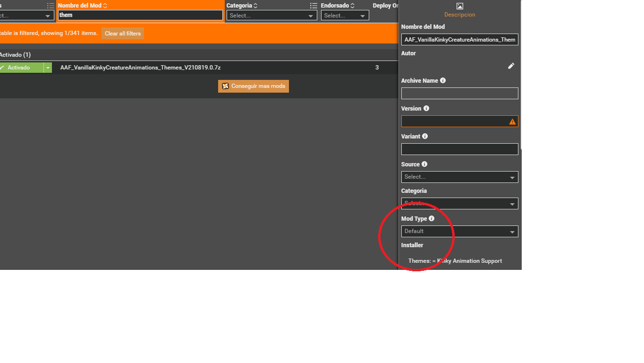Click the Descripcion image icon
This screenshot has height=363, width=644.
(x=459, y=6)
